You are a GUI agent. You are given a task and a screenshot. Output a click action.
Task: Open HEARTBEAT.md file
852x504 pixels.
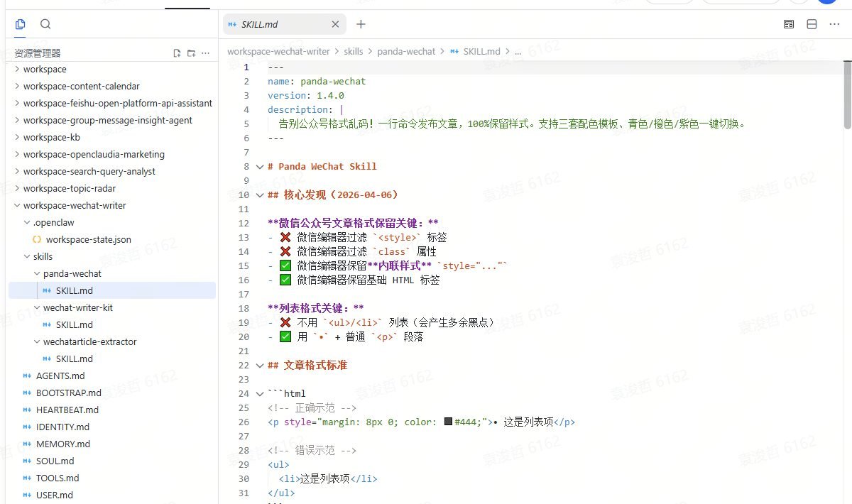click(67, 410)
